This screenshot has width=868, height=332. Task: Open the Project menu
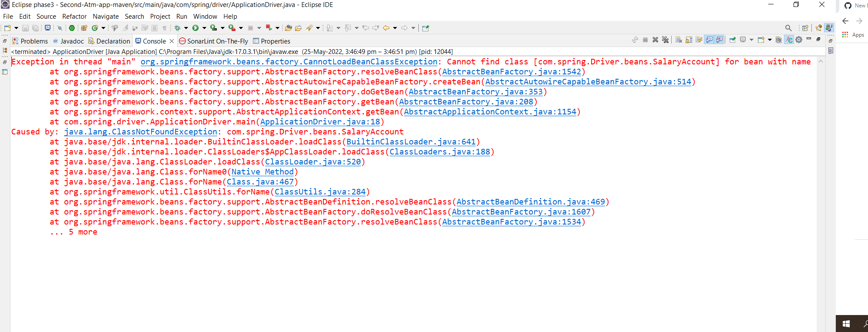tap(160, 17)
